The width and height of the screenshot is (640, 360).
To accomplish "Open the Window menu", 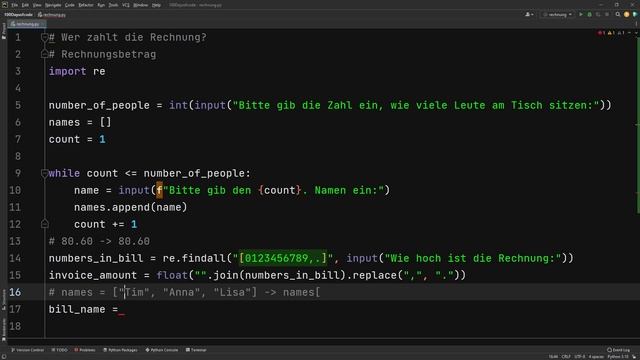I will click(x=141, y=5).
